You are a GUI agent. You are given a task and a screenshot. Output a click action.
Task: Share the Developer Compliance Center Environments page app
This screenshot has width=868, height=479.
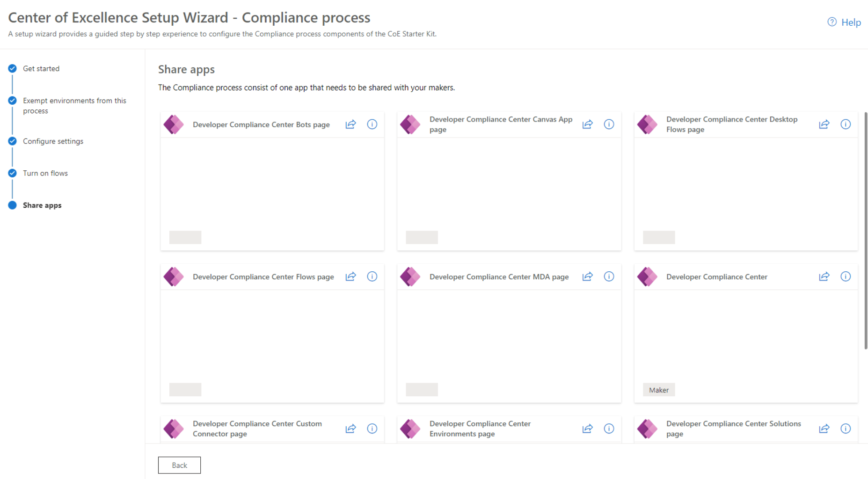click(x=587, y=428)
